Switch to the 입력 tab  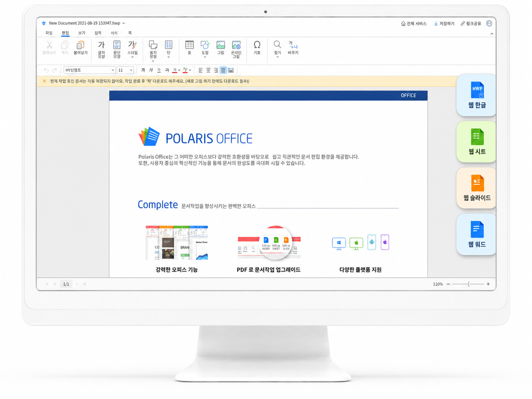[98, 33]
